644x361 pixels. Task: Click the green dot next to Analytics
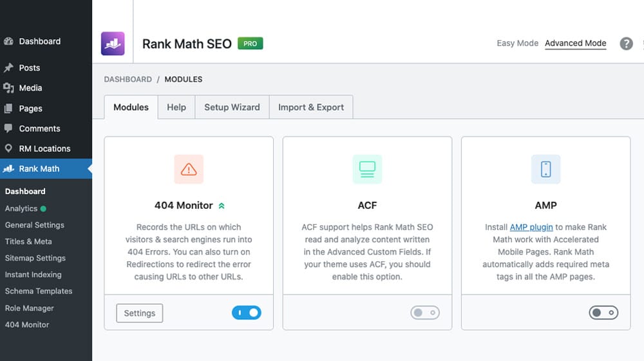44,208
